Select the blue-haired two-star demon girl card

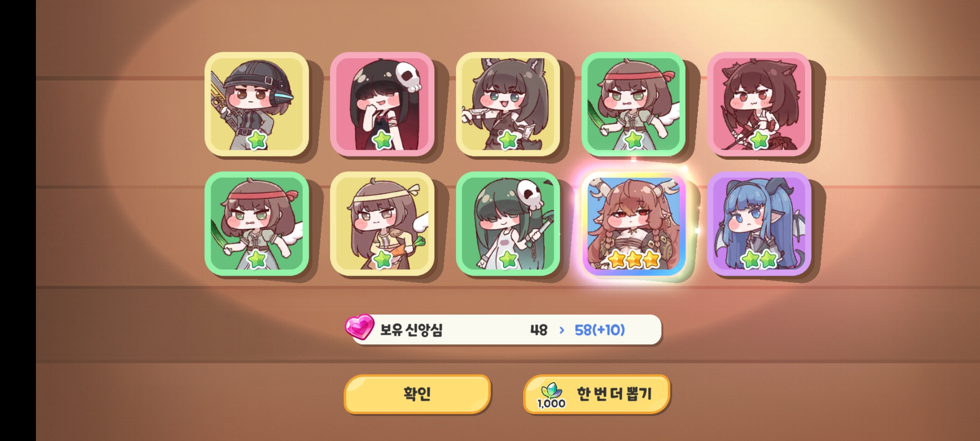tap(759, 224)
